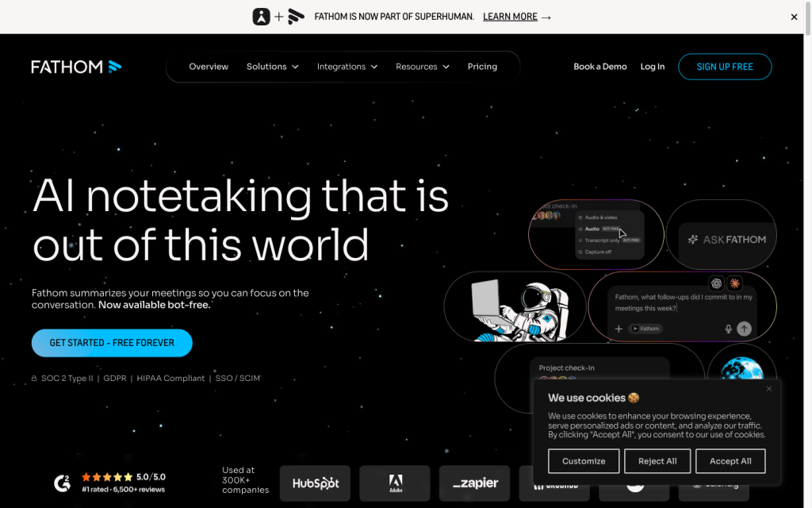This screenshot has height=508, width=812.
Task: Click 'Used at 300K+ companies' text
Action: pos(246,480)
